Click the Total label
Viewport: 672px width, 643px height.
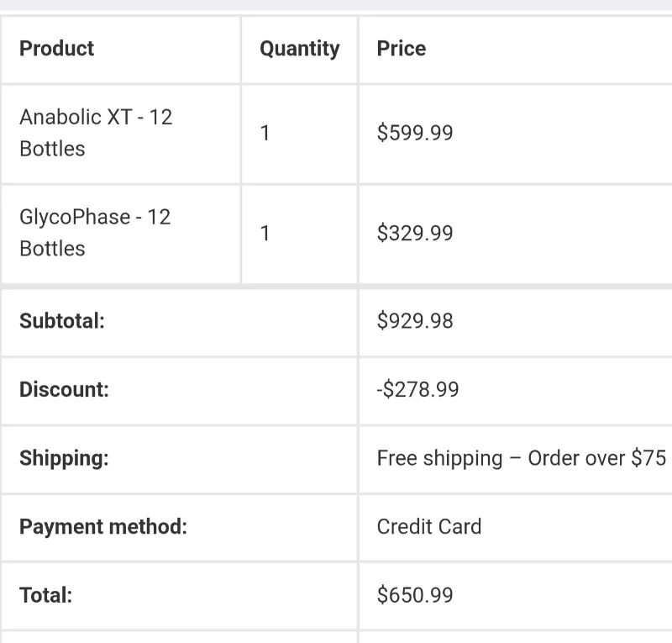click(x=46, y=595)
